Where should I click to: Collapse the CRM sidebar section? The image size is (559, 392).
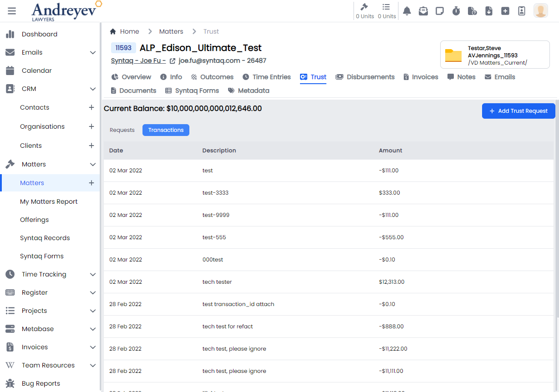[93, 89]
